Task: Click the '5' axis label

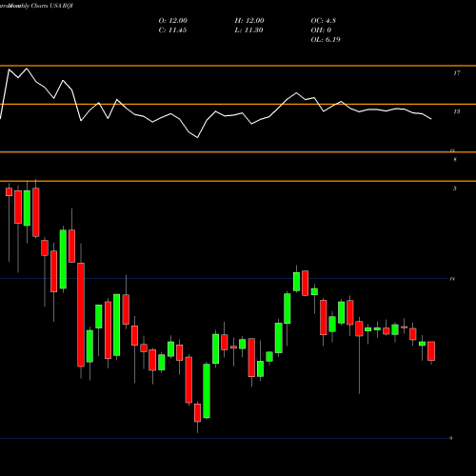Action: [455, 188]
